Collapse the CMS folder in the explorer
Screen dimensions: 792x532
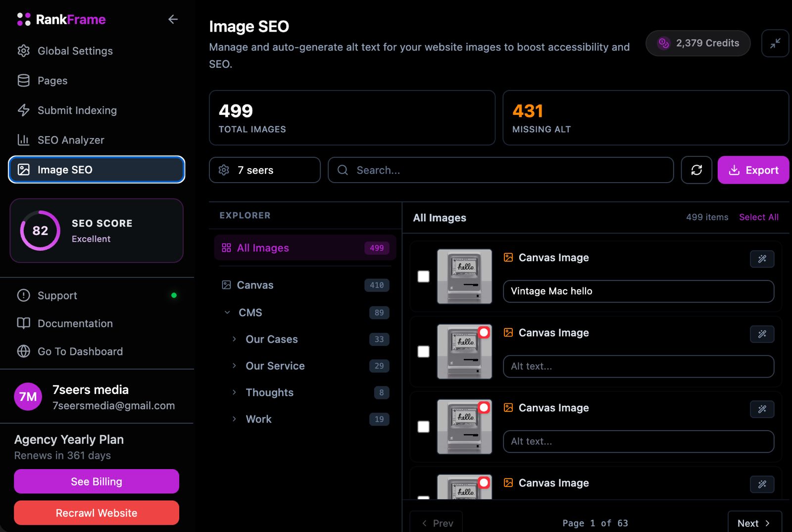(228, 312)
